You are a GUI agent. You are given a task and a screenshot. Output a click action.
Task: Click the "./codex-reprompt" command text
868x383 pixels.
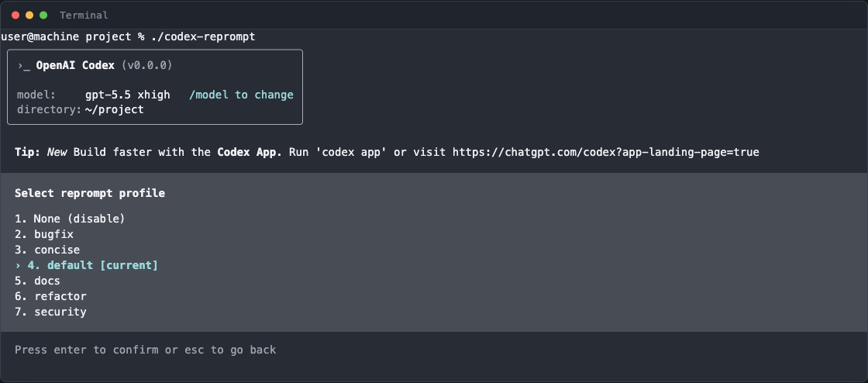(203, 37)
